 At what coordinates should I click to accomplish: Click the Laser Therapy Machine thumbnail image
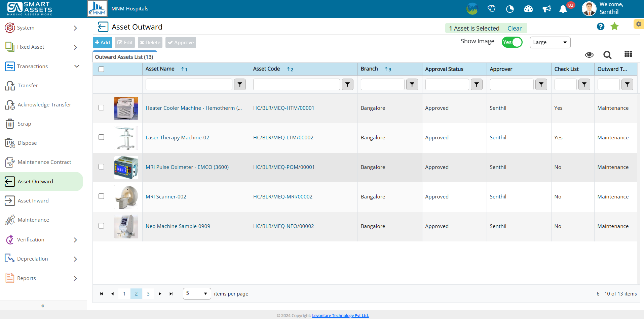point(126,138)
